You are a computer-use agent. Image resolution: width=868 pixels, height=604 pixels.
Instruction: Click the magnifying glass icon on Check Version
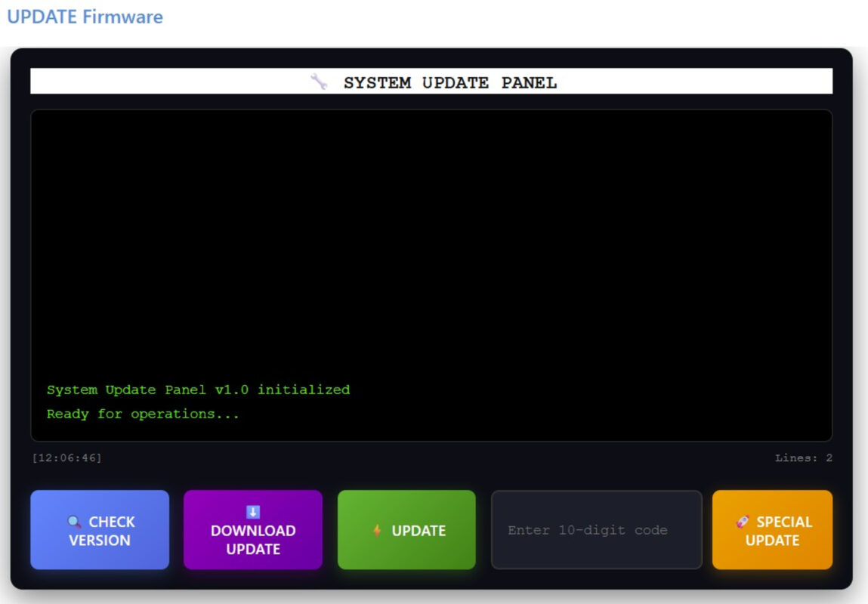[x=74, y=522]
